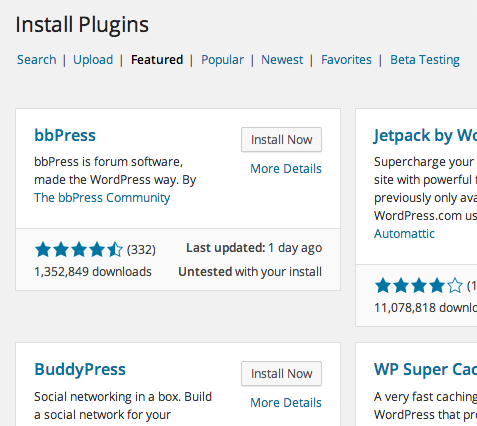Click the Install Plugins page heading

(x=82, y=25)
